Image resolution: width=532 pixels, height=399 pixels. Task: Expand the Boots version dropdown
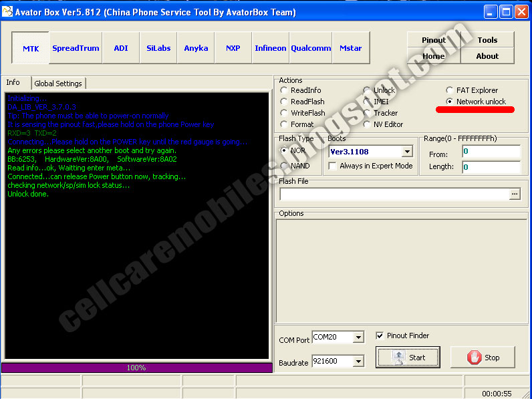point(407,152)
